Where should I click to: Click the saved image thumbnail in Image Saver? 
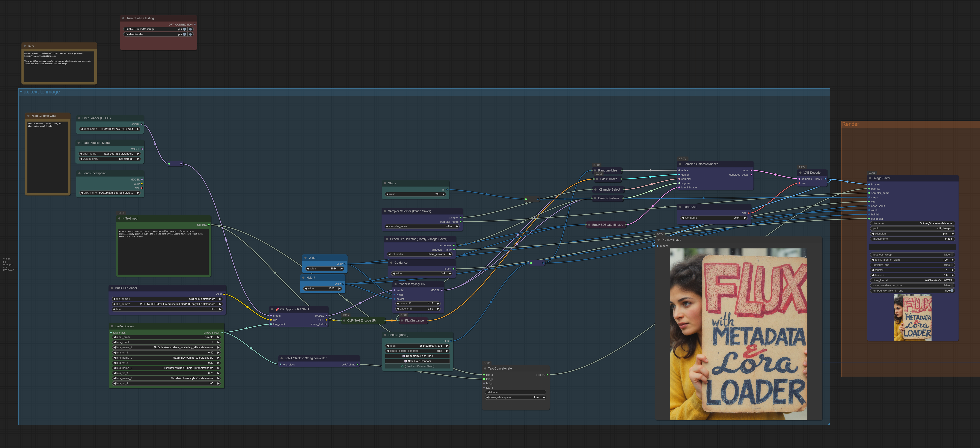click(x=912, y=317)
